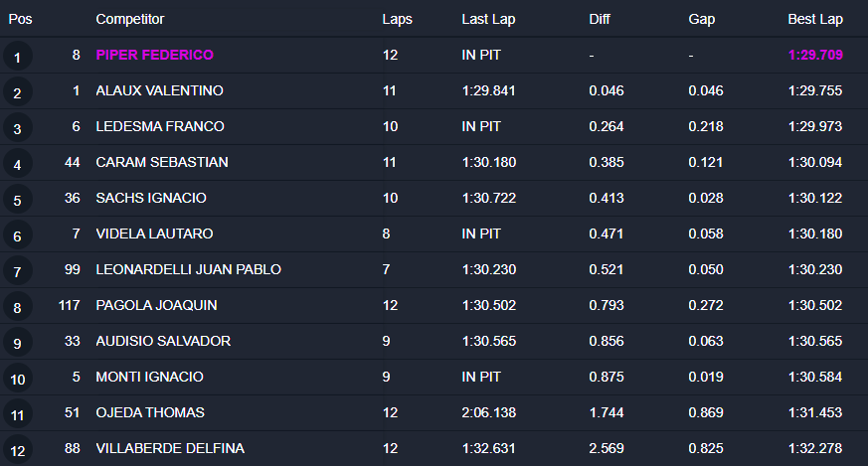
Task: Sort by the Competitor column header
Action: (x=130, y=19)
